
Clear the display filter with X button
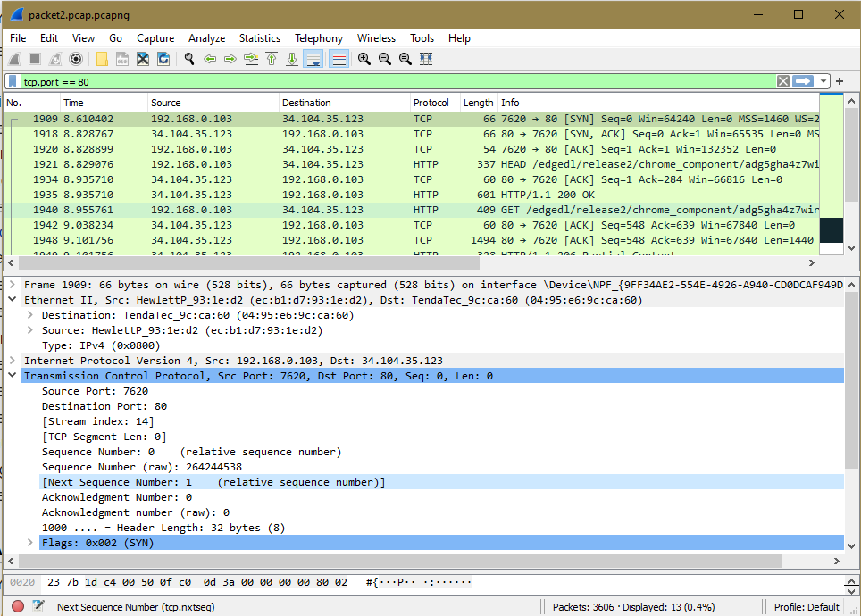point(782,81)
